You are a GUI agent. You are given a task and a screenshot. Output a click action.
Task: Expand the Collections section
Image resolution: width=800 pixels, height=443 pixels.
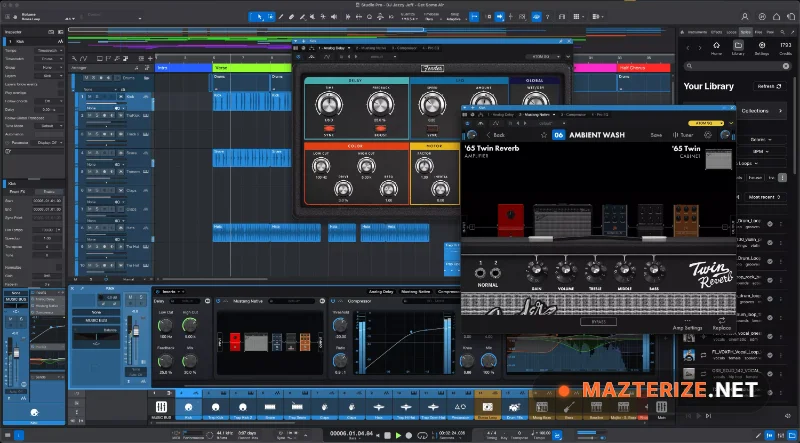pyautogui.click(x=760, y=111)
